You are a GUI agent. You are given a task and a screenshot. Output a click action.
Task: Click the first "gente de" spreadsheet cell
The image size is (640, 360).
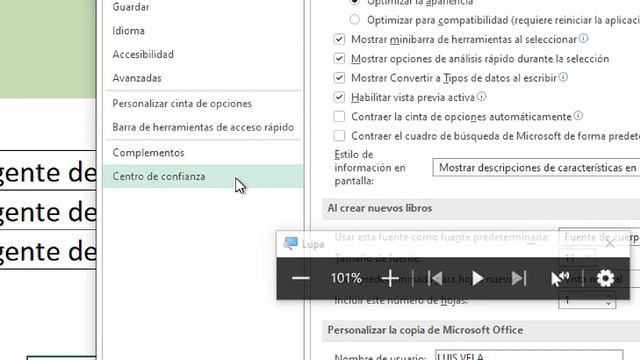pos(48,171)
